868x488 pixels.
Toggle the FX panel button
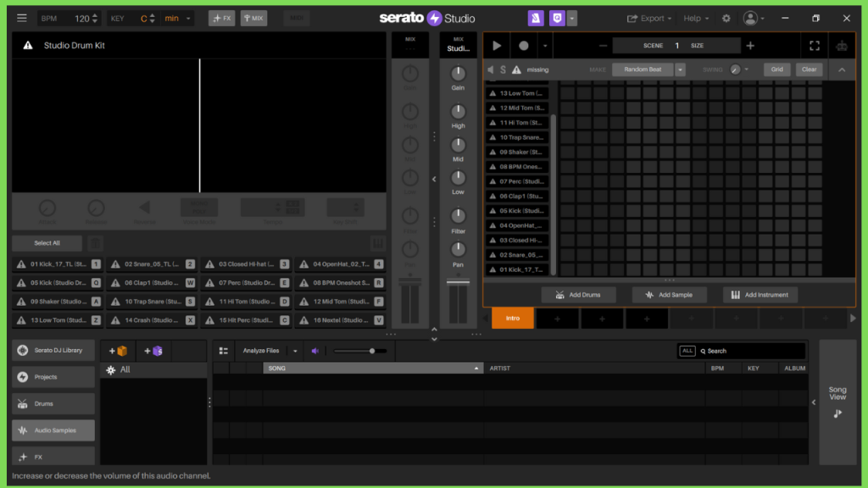(x=222, y=19)
